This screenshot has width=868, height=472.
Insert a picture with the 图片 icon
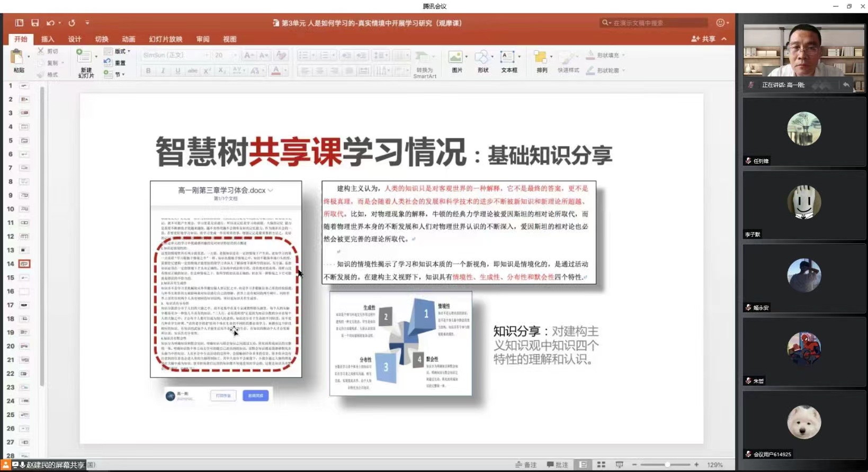(x=455, y=58)
